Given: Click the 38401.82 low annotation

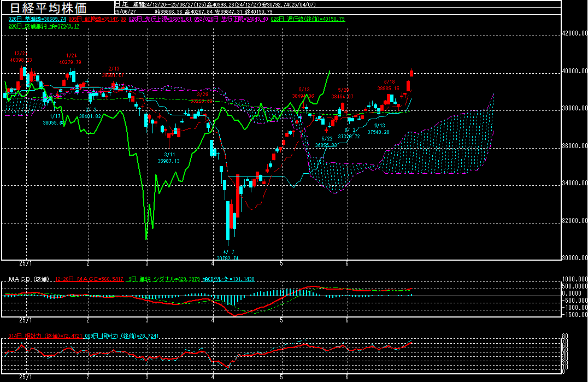Looking at the screenshot, I should [x=90, y=116].
